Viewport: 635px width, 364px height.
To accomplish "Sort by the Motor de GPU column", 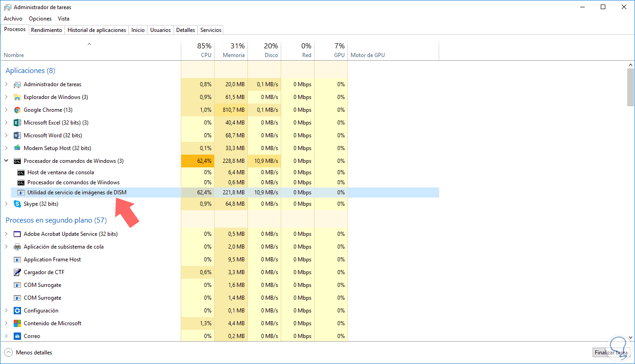I will pos(393,51).
